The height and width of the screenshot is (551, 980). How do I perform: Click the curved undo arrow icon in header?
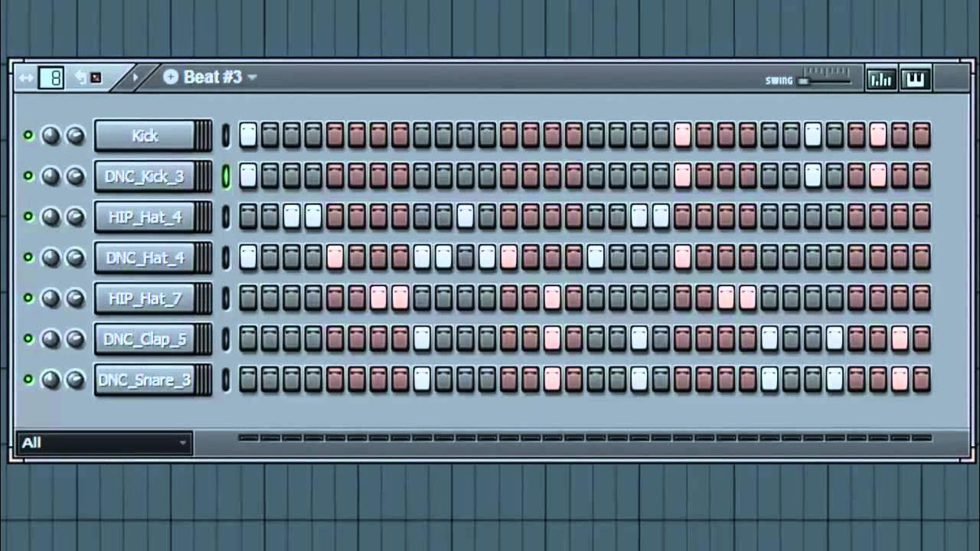click(80, 77)
